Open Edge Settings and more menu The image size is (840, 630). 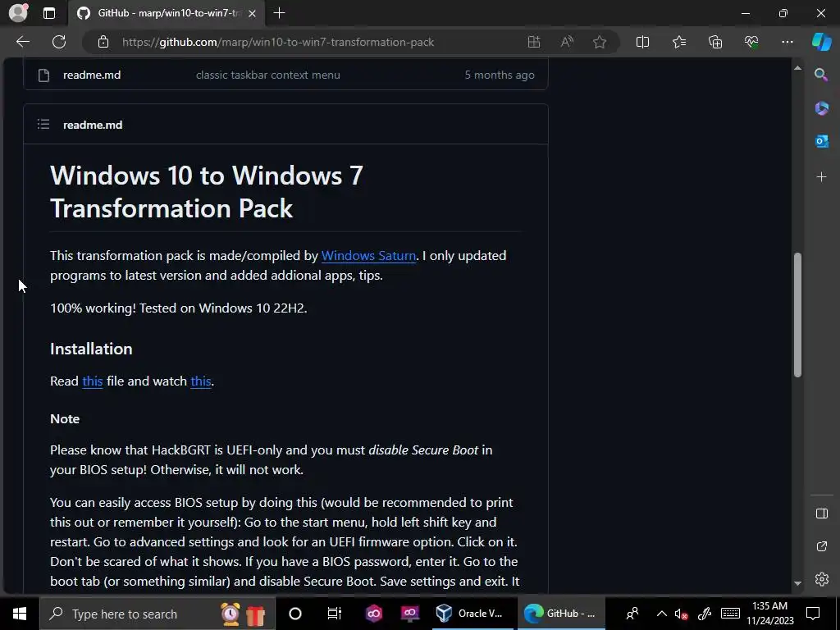click(x=787, y=42)
